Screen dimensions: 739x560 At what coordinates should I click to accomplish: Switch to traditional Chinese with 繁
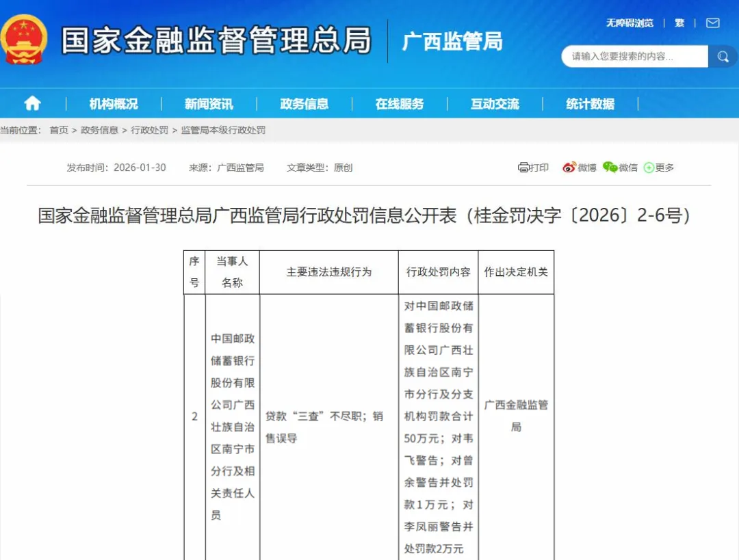(x=679, y=23)
